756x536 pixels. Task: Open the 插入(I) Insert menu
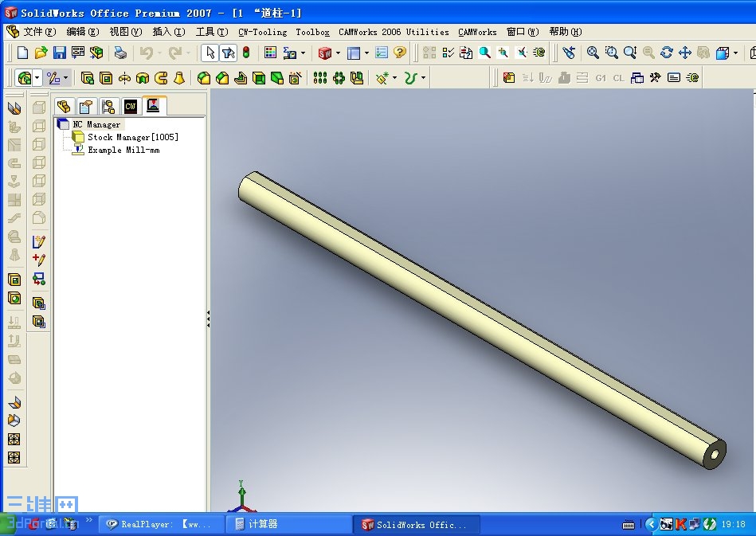tap(169, 32)
